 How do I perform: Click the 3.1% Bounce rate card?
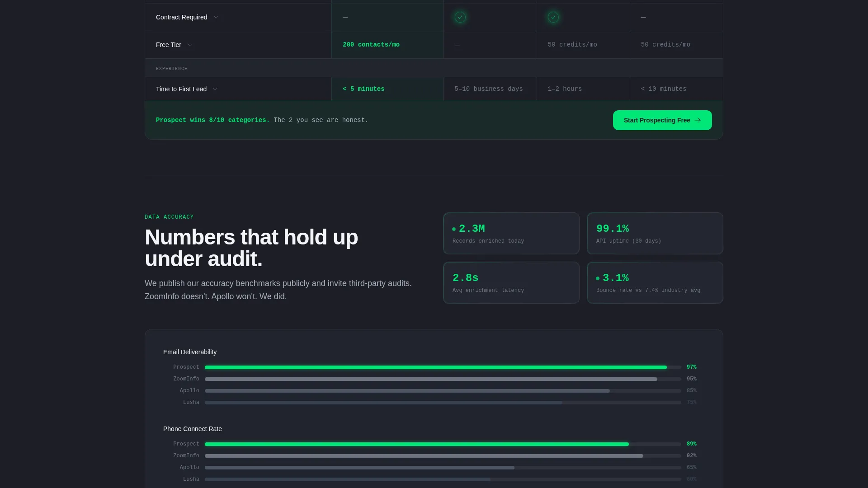(x=655, y=283)
